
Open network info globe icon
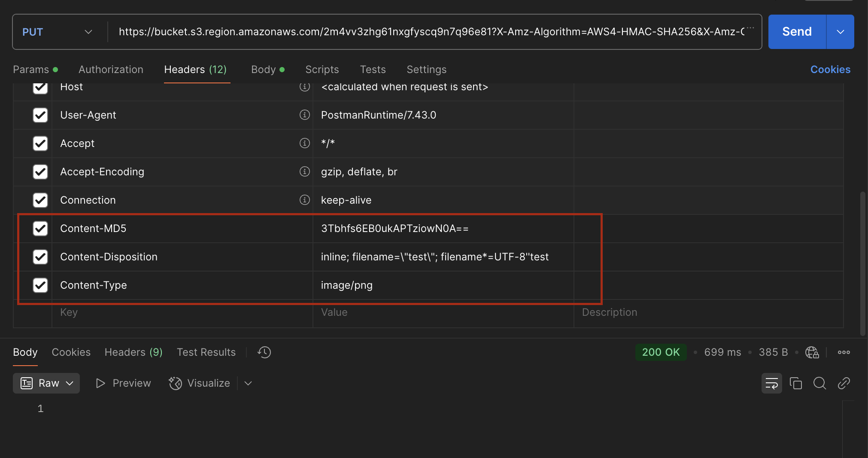[x=812, y=352]
